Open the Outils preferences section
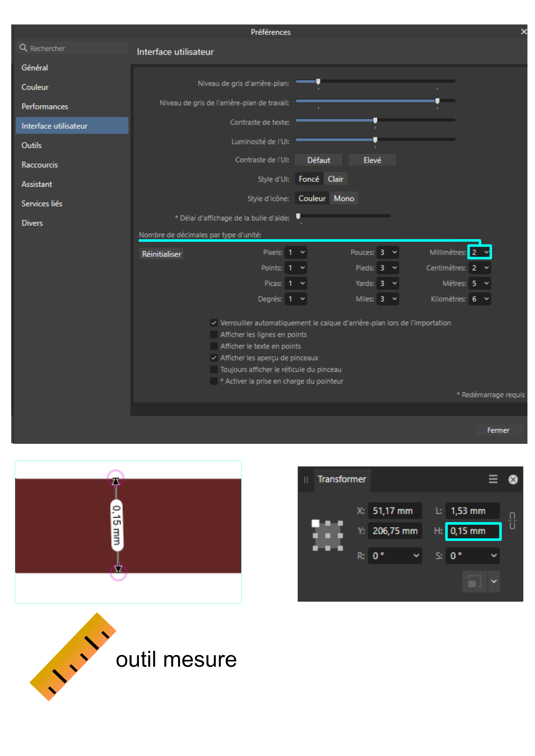Viewport: 535px width, 756px height. (x=31, y=146)
